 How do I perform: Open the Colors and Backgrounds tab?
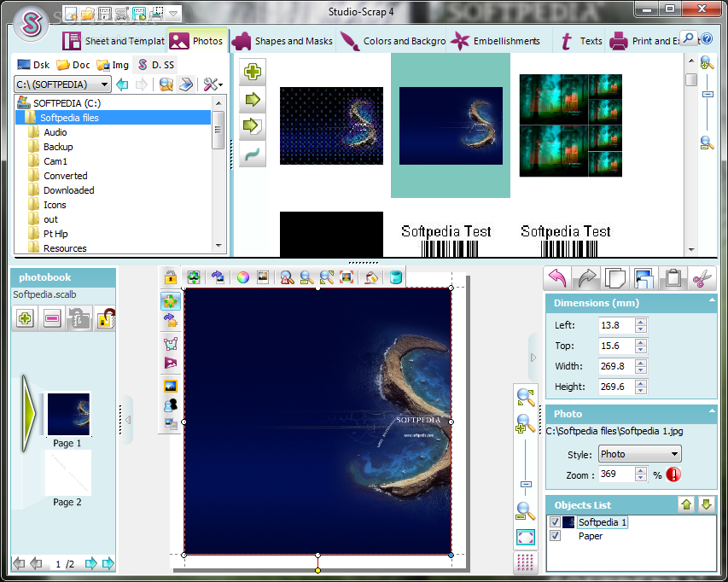[393, 41]
